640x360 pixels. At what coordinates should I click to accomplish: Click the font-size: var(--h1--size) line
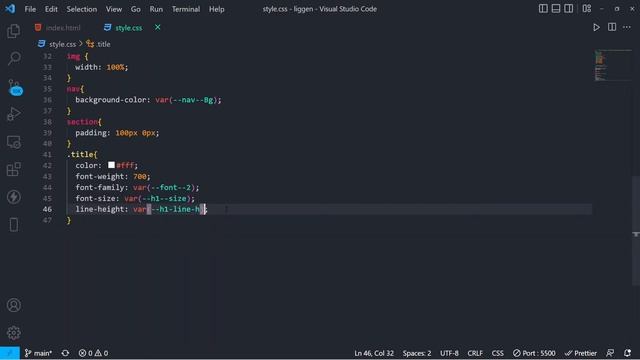click(x=135, y=198)
